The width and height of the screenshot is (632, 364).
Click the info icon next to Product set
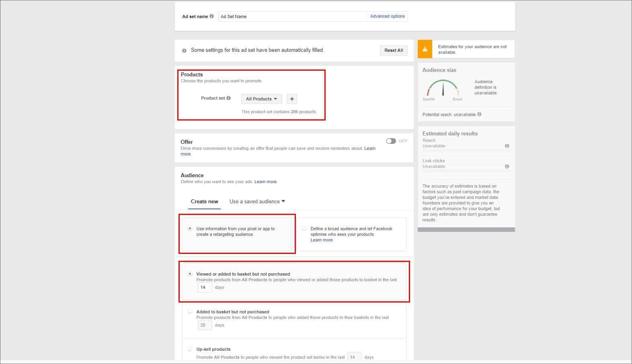point(228,98)
